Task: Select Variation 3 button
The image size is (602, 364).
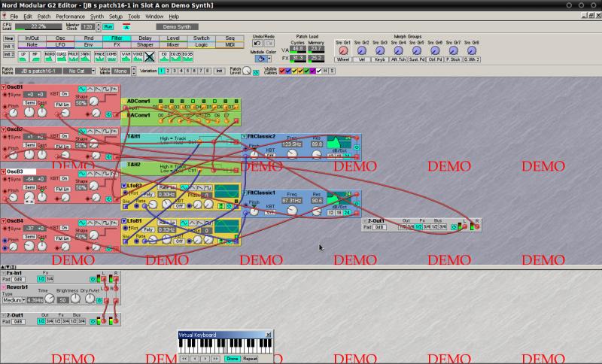Action: tap(175, 71)
